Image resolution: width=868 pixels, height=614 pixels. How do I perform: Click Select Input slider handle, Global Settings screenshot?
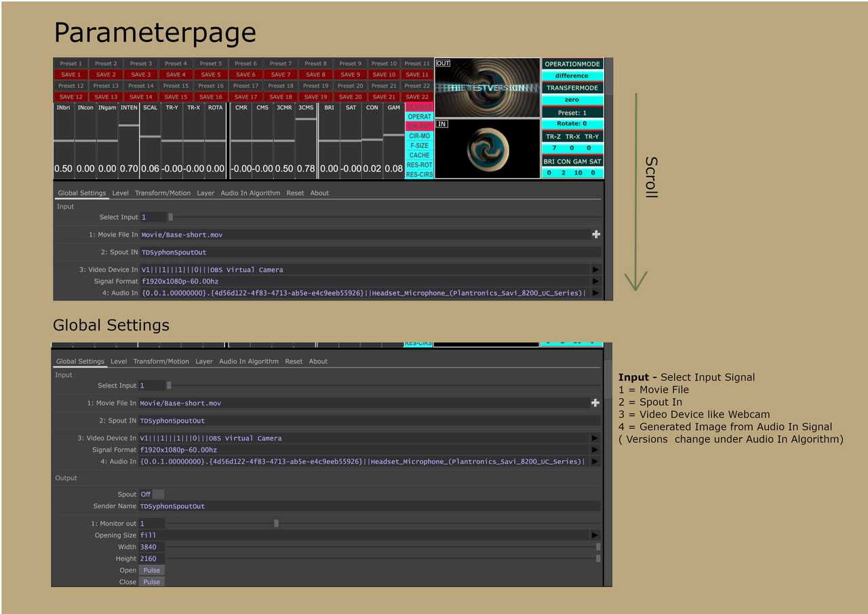(x=169, y=385)
